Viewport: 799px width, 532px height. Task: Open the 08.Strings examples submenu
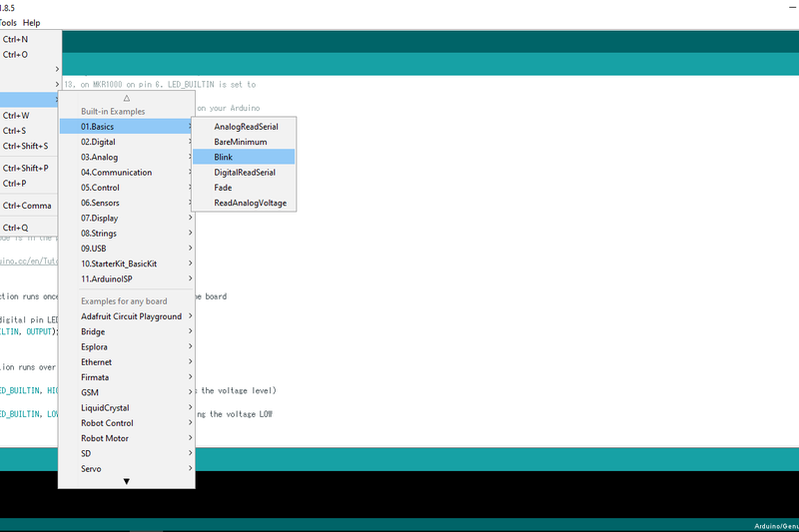tap(127, 234)
